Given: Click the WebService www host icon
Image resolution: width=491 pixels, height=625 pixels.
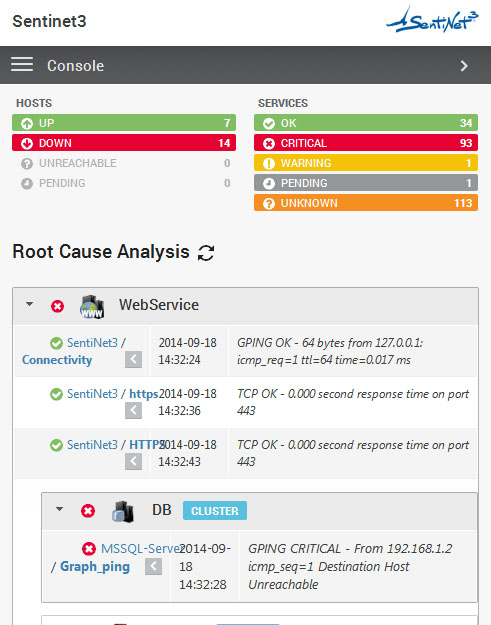Looking at the screenshot, I should coord(92,307).
